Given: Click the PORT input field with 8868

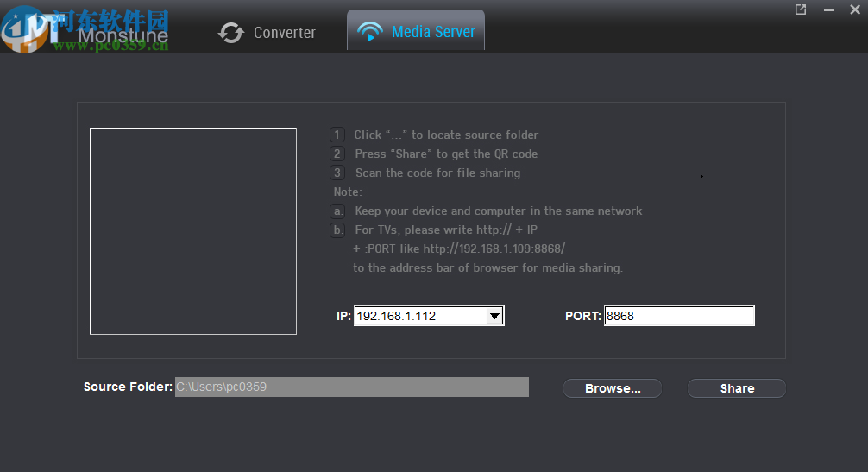Looking at the screenshot, I should pos(679,316).
